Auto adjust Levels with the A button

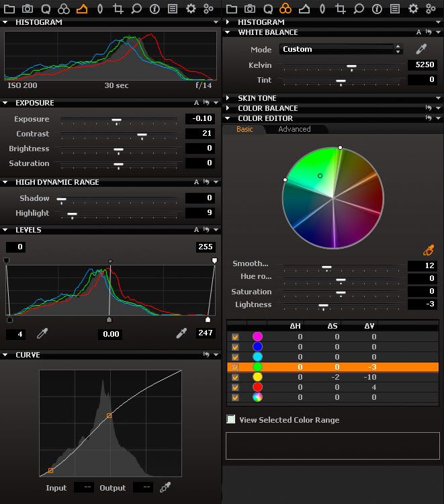196,230
